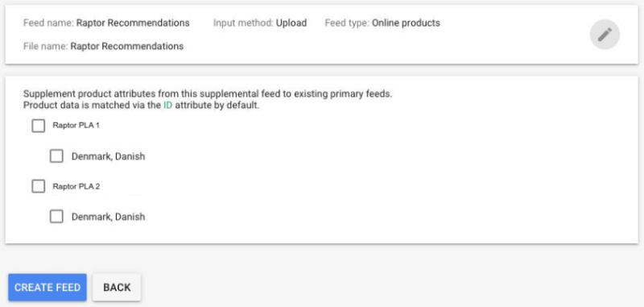This screenshot has width=644, height=307.
Task: Check the Raptor PLA 1 checkbox
Action: click(x=38, y=126)
